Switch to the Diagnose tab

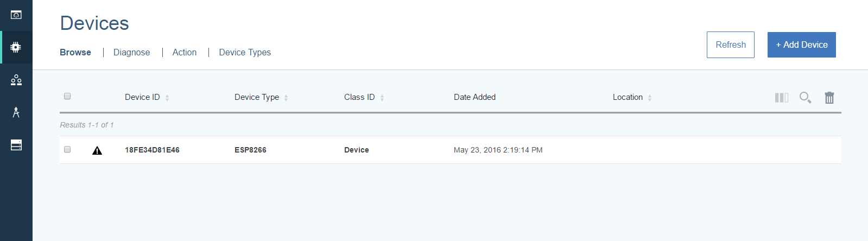click(x=131, y=52)
